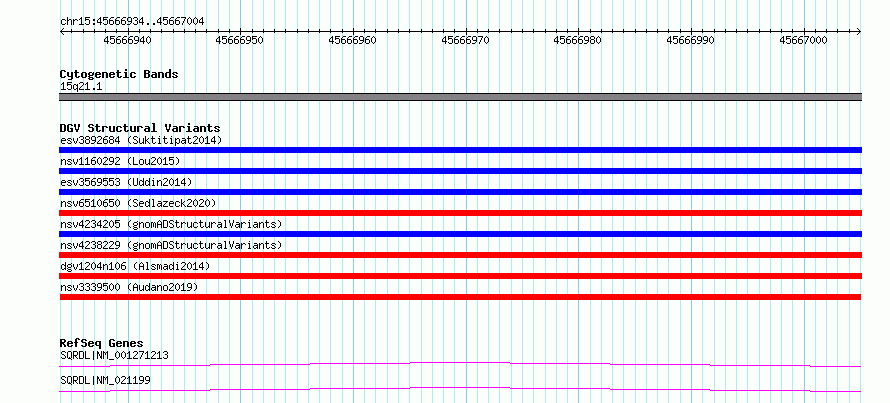Click the magenta line of SQRDL|NM_021199

[x=460, y=389]
